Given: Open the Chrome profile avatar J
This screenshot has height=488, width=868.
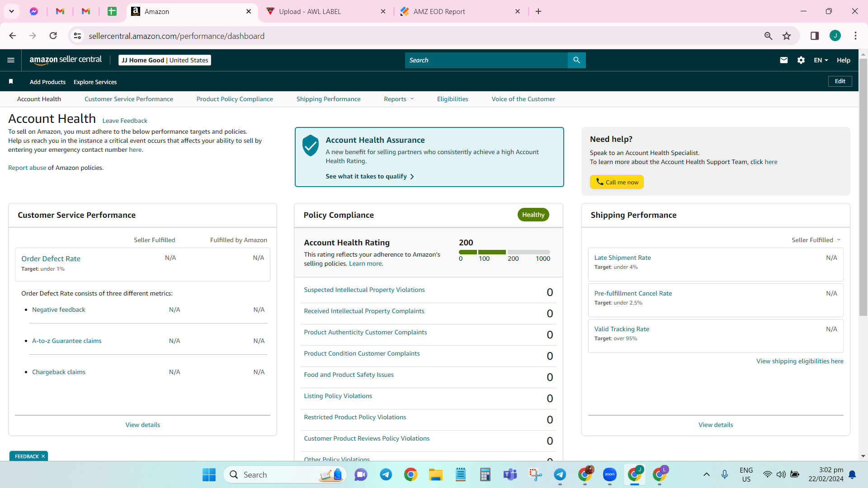Looking at the screenshot, I should click(x=835, y=36).
